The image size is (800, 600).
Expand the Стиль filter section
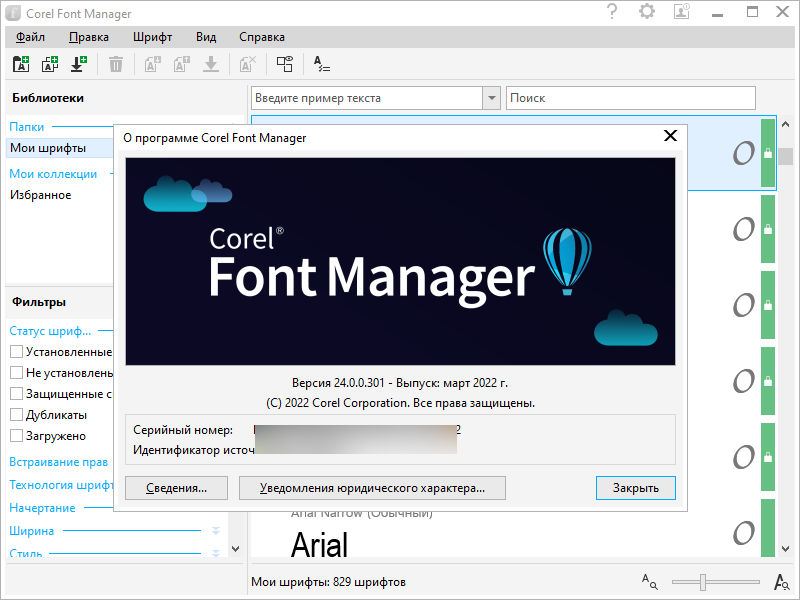215,553
